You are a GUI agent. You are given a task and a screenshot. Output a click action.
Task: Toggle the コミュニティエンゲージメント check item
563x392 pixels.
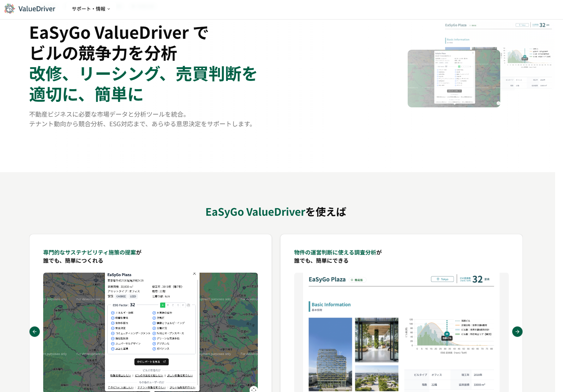point(131,333)
